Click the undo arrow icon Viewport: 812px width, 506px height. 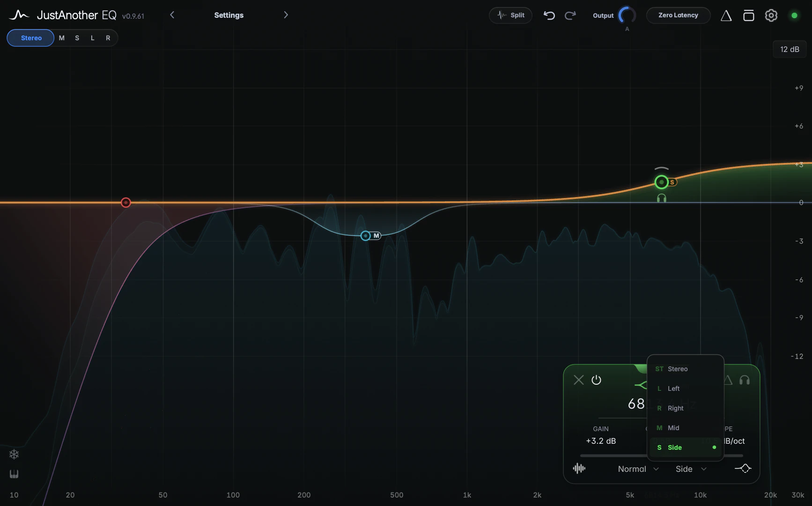(x=549, y=15)
